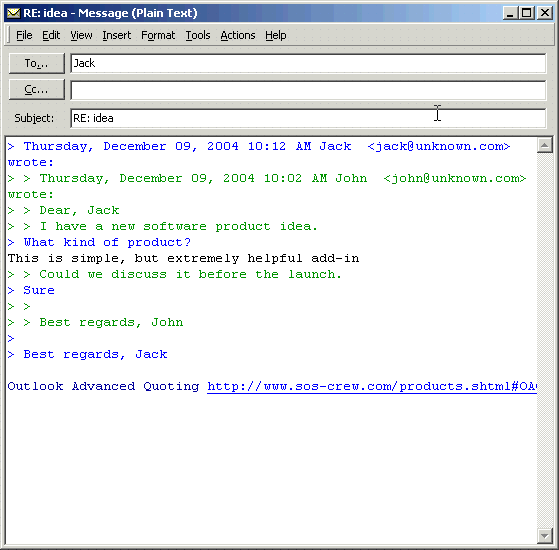The image size is (559, 550).
Task: Click the line 'Could we discuss it before the launch.'
Action: 175,274
